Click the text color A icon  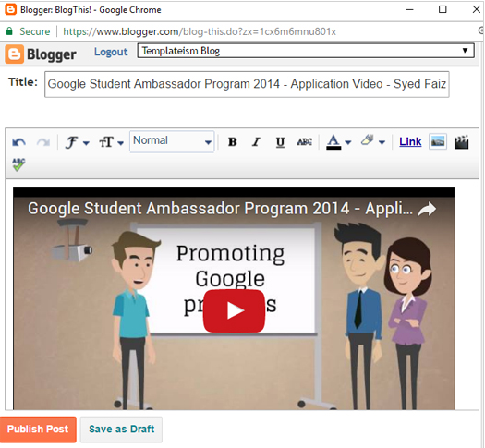(x=333, y=142)
